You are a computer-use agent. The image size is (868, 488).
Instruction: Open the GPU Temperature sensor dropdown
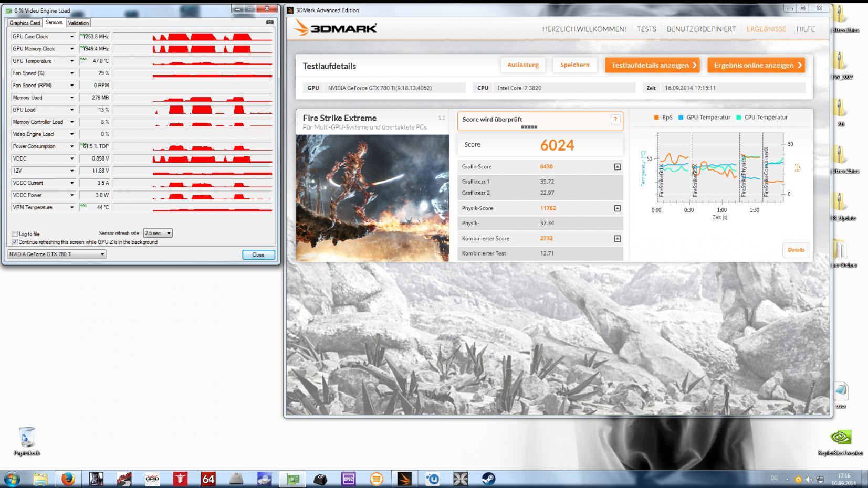click(72, 61)
